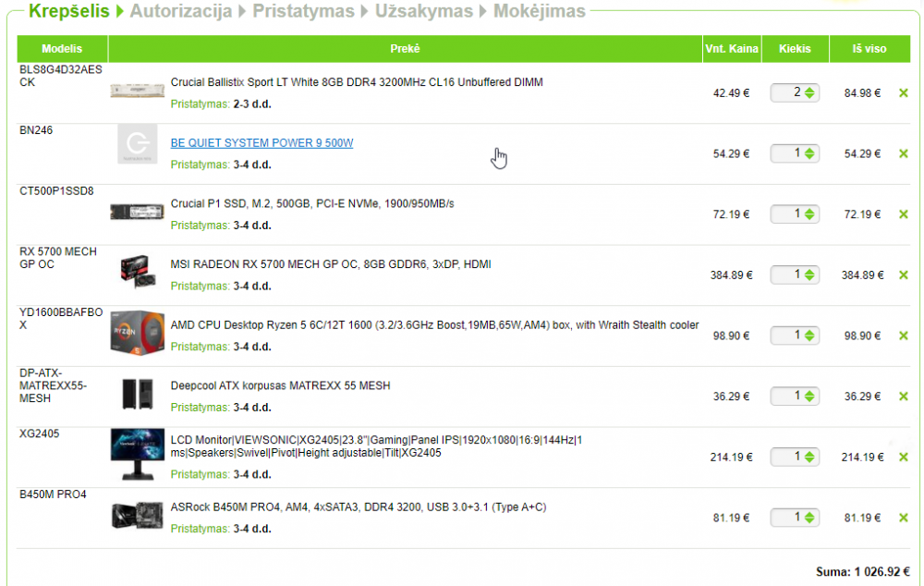Go to Užsakymas checkout step

point(424,11)
